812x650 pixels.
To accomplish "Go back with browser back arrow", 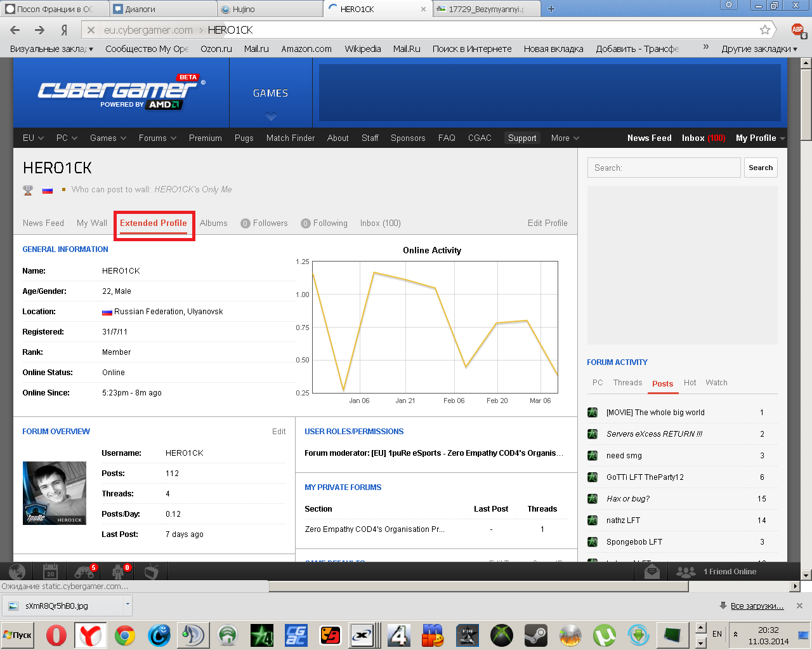I will pyautogui.click(x=15, y=30).
